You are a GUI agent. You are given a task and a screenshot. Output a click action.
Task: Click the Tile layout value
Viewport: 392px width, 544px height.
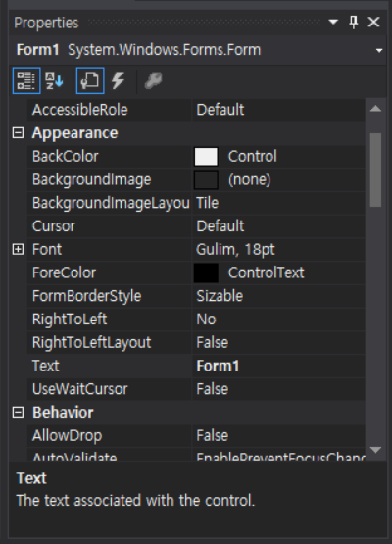(208, 203)
